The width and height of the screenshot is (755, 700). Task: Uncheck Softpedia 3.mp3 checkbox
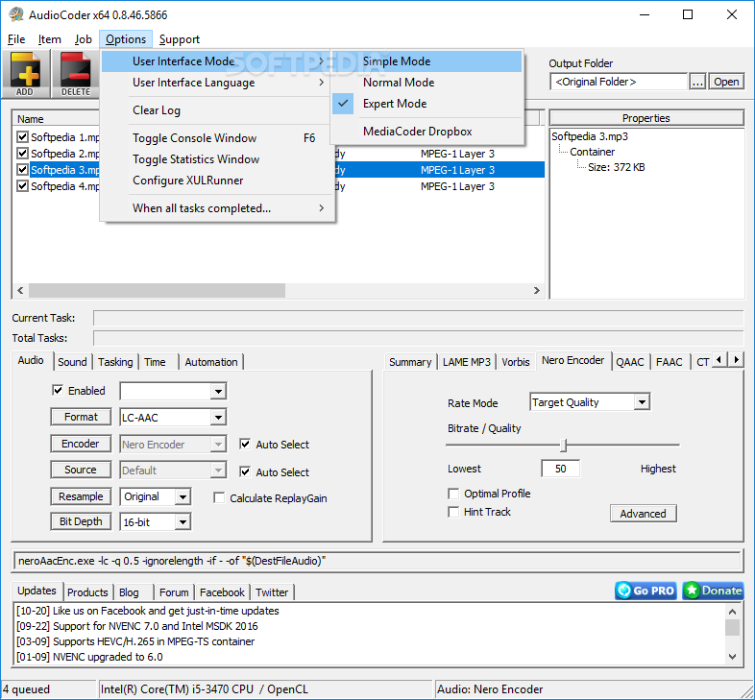coord(22,169)
